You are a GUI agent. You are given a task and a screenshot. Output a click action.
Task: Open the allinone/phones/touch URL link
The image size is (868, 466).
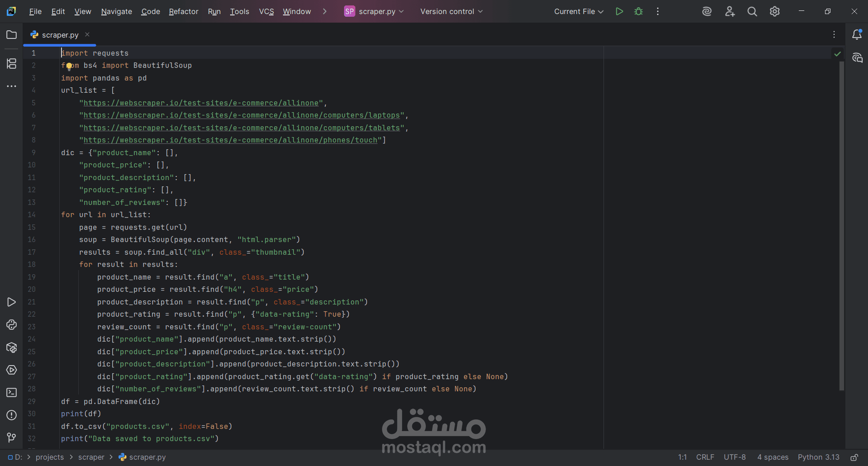(x=231, y=140)
